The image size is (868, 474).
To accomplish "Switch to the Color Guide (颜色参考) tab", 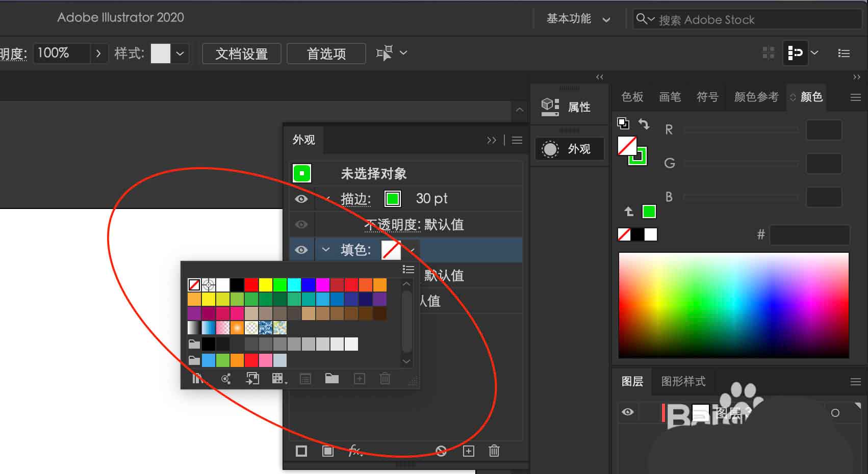I will pos(756,97).
